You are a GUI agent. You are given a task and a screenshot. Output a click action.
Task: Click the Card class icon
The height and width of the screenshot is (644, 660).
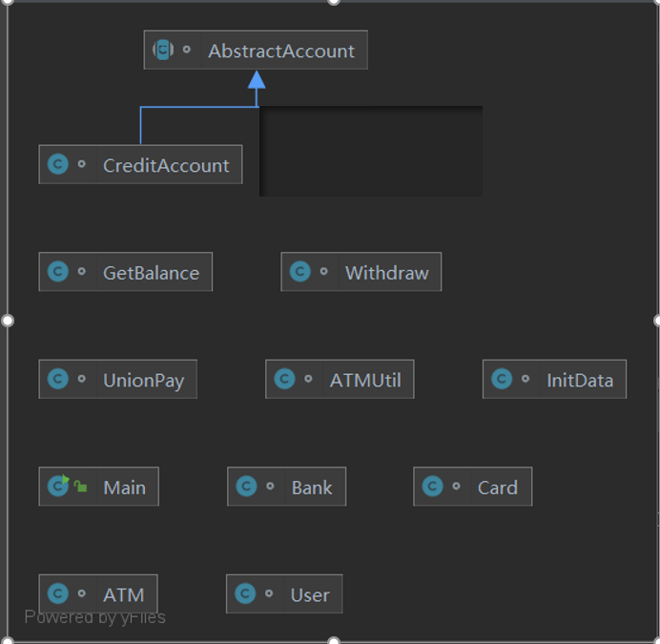click(x=432, y=487)
